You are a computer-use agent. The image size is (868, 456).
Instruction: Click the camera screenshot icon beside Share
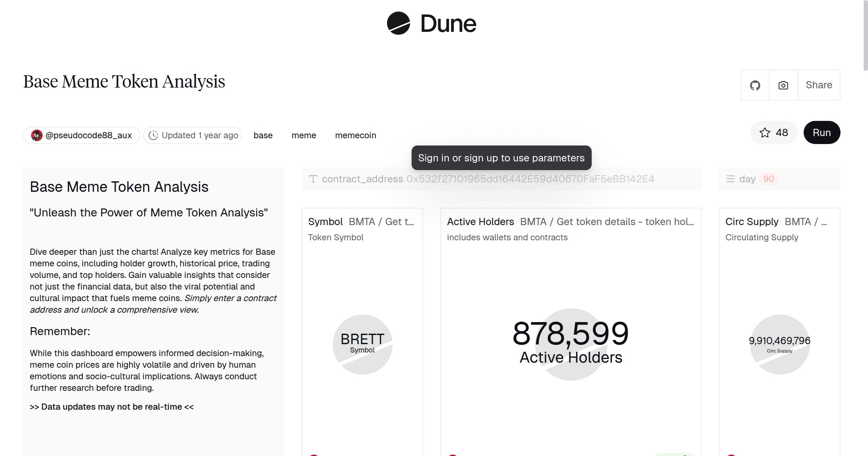pyautogui.click(x=783, y=85)
